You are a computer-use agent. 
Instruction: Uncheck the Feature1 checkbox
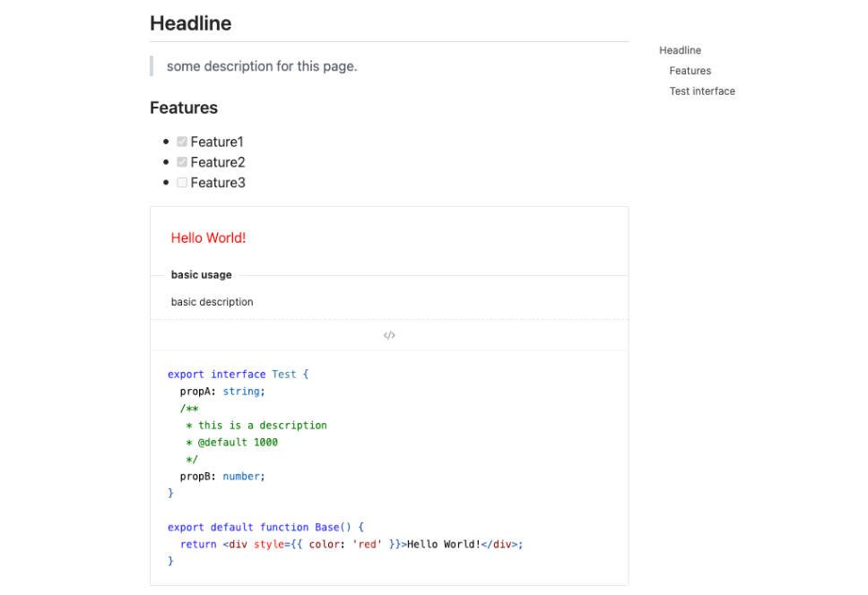point(181,141)
